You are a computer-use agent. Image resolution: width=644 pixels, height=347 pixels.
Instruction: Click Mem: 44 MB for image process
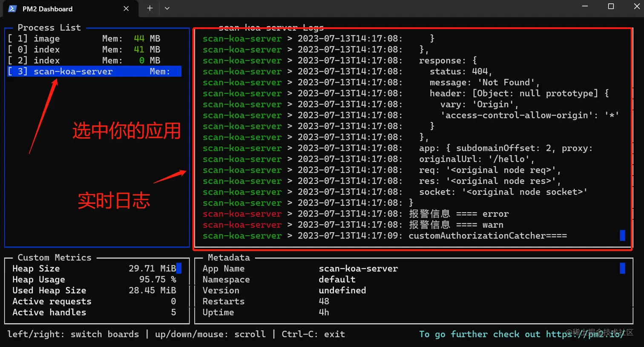(131, 39)
